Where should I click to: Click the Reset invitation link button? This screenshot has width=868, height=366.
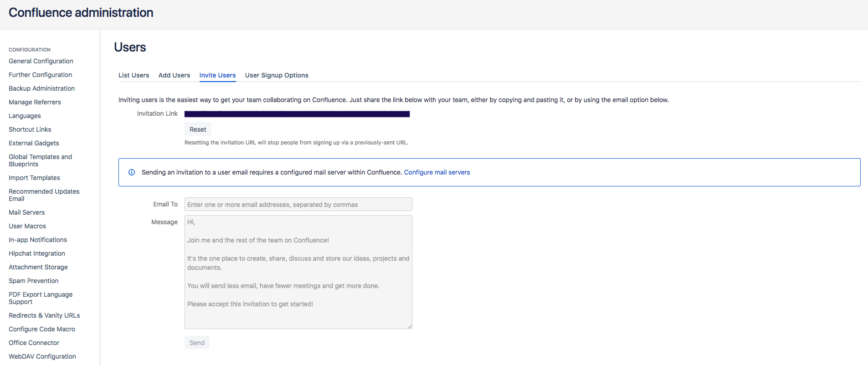198,129
